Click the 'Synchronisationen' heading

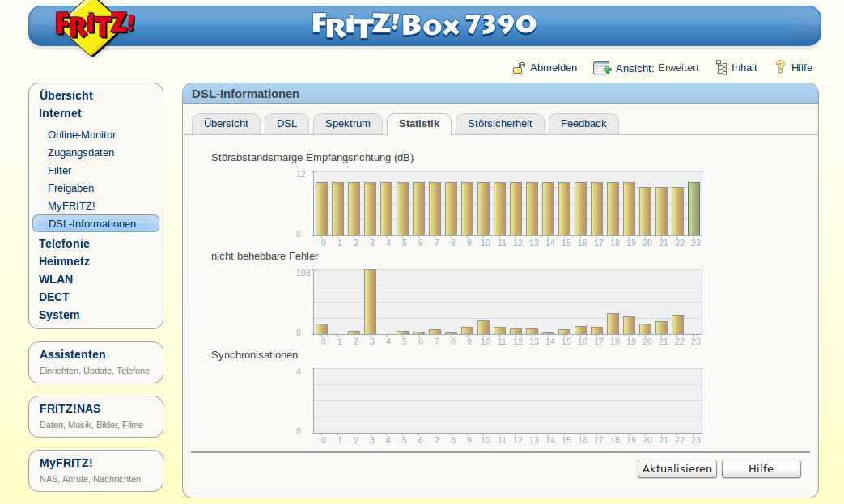pos(254,355)
